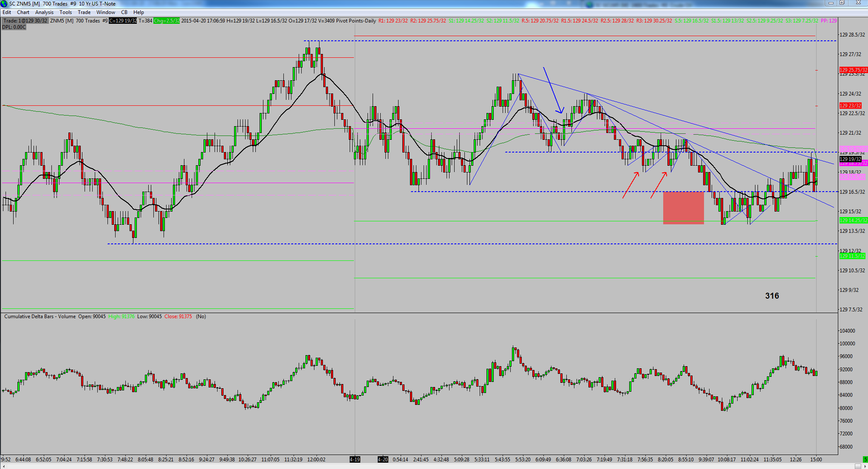The width and height of the screenshot is (868, 469).
Task: Click the green 'High: 91375' value
Action: (122, 316)
